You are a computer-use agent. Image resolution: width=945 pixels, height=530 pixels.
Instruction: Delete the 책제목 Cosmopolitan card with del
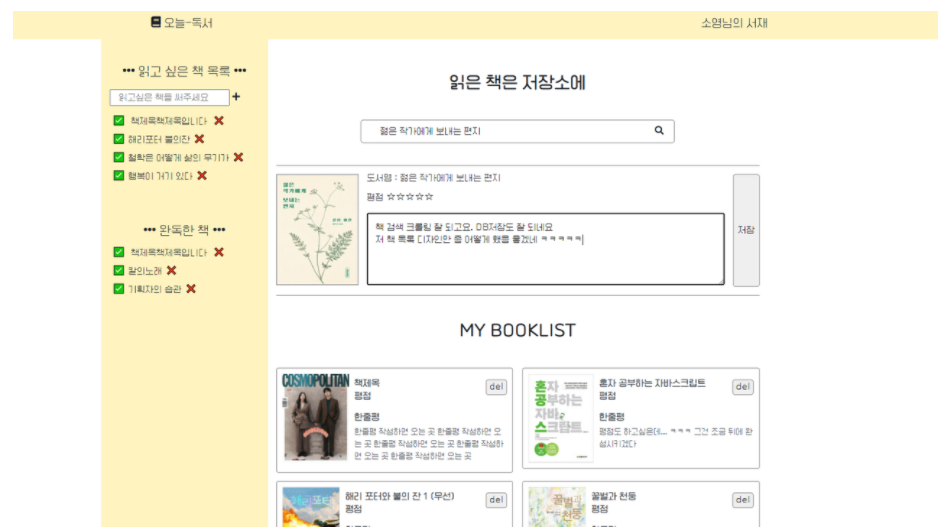pos(496,387)
